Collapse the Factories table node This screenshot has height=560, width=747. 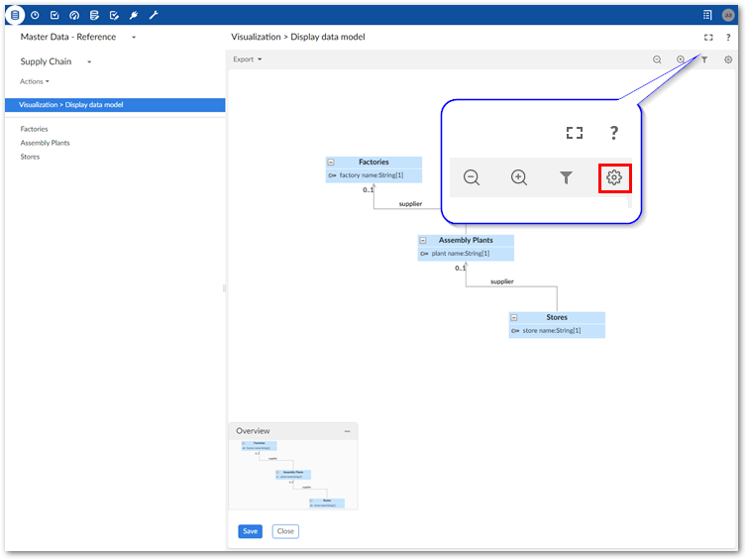[331, 163]
